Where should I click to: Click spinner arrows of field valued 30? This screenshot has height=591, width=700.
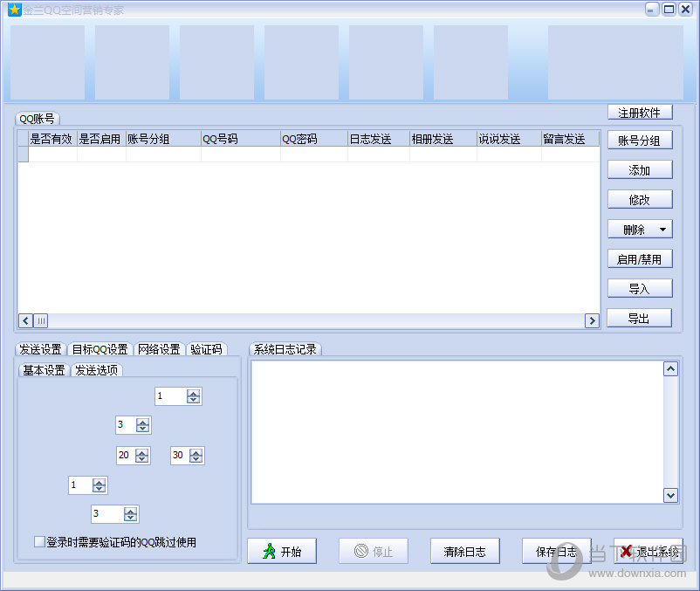pos(196,456)
